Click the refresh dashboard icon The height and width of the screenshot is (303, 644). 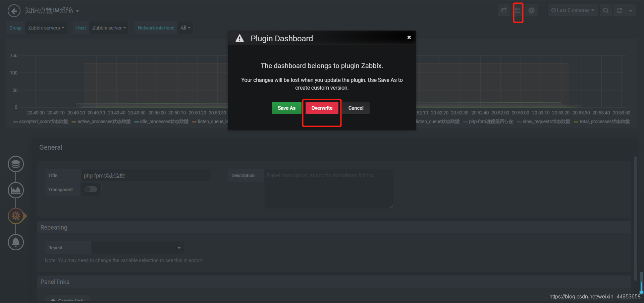point(620,10)
